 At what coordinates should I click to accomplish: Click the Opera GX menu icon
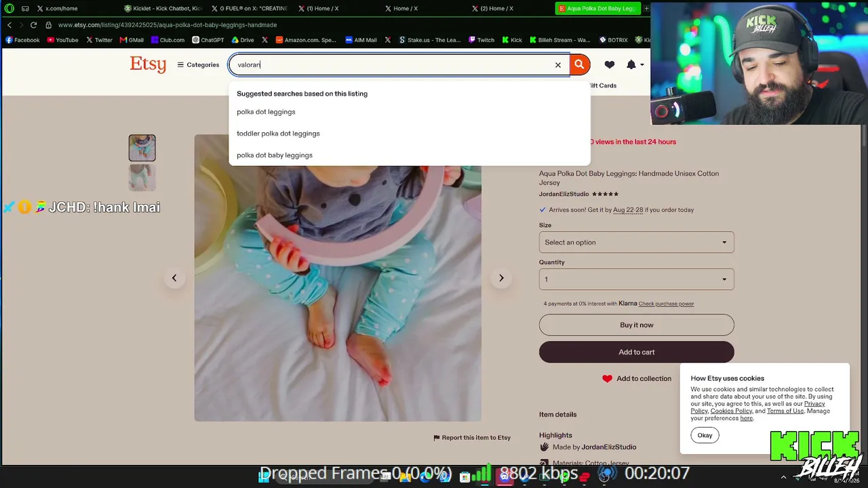tap(9, 9)
